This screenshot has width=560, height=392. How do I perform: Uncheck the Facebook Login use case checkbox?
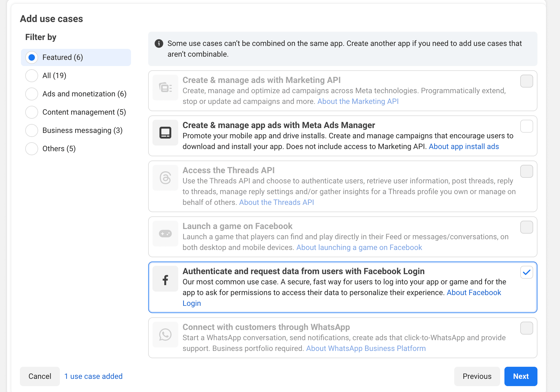coord(526,272)
